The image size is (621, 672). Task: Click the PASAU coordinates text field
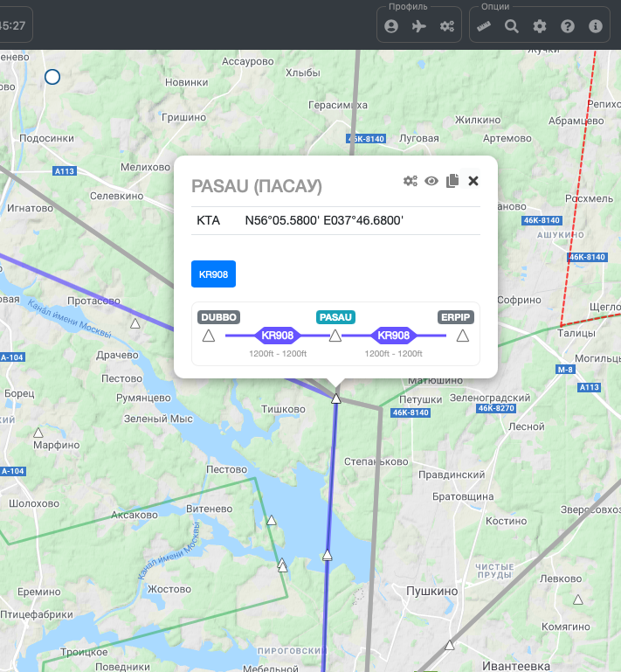(x=324, y=221)
